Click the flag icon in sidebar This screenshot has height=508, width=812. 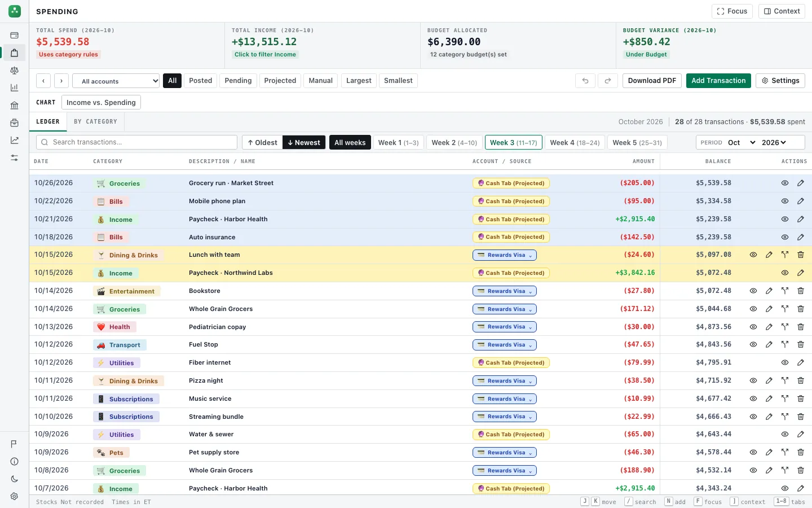pyautogui.click(x=15, y=444)
